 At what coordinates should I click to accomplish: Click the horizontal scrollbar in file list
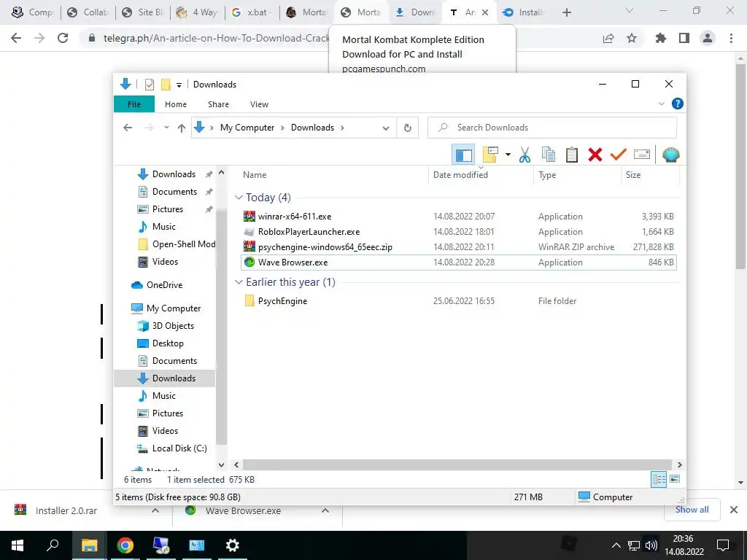[457, 464]
